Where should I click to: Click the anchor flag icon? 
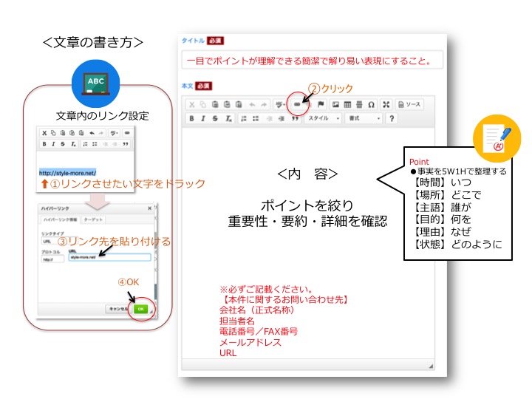321,105
